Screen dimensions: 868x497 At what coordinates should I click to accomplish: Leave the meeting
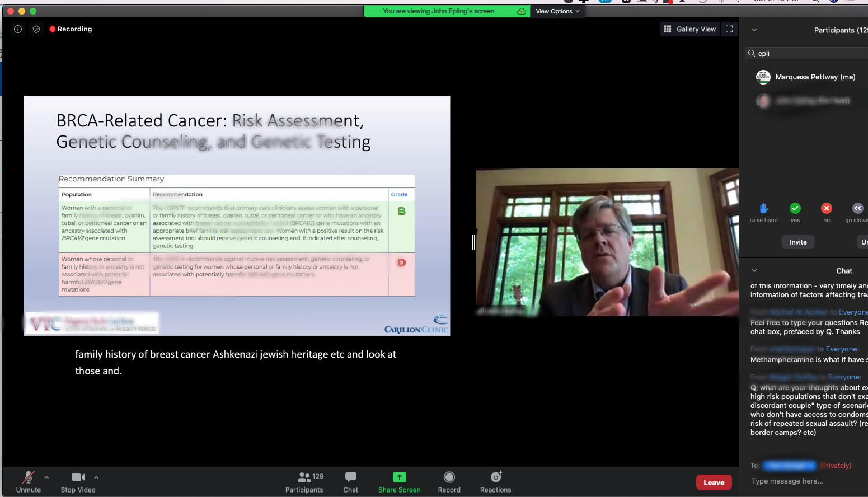714,482
